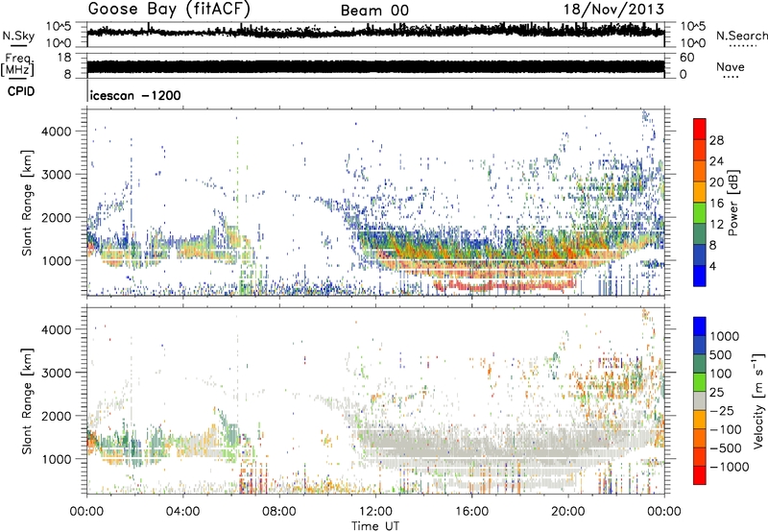
Task: Click the '-100' velocity color bar label
Action: [726, 429]
